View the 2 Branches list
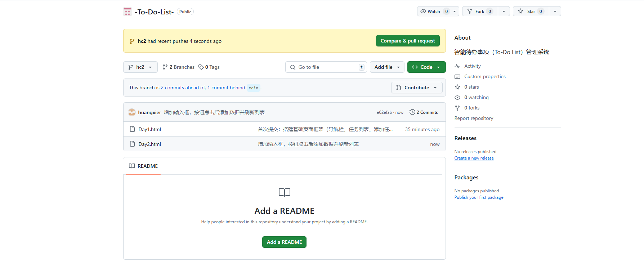Screen dimensions: 644x264 [178, 67]
